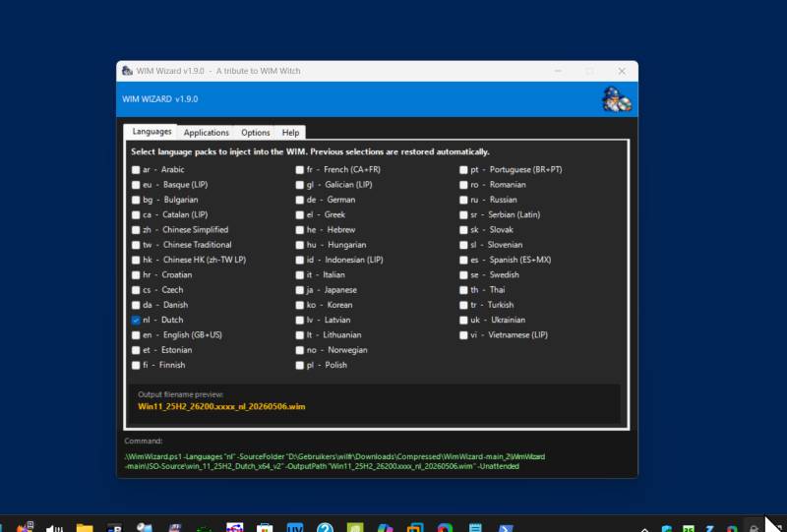The height and width of the screenshot is (532, 787).
Task: Minimize the WIM Wizard window
Action: tap(558, 71)
